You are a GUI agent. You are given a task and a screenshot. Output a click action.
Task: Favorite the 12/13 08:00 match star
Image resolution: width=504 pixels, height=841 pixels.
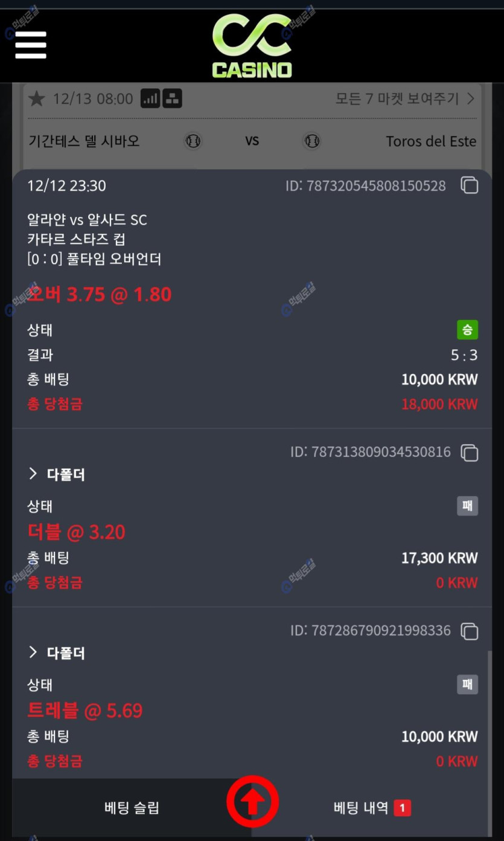37,98
